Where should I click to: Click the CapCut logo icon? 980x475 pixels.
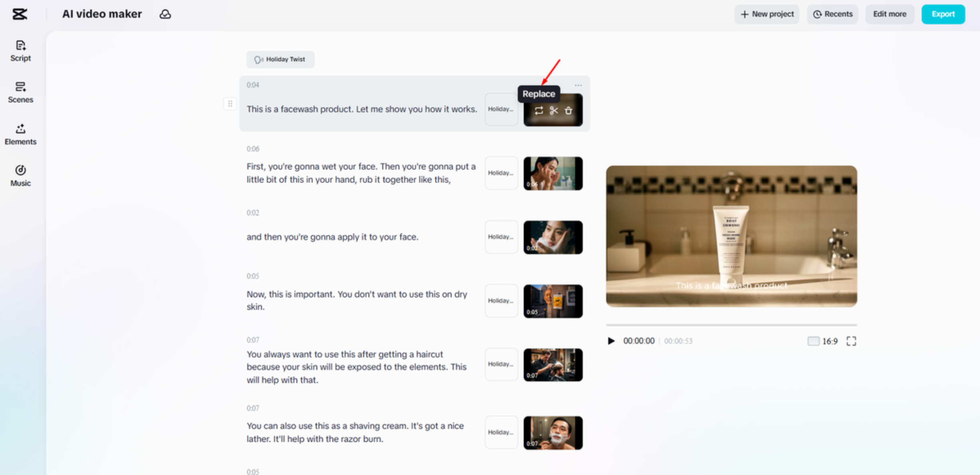20,14
